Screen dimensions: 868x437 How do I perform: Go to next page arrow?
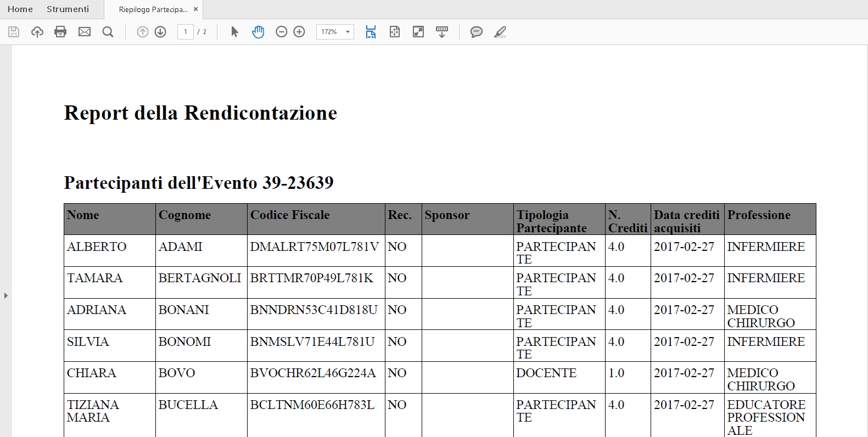coord(160,32)
